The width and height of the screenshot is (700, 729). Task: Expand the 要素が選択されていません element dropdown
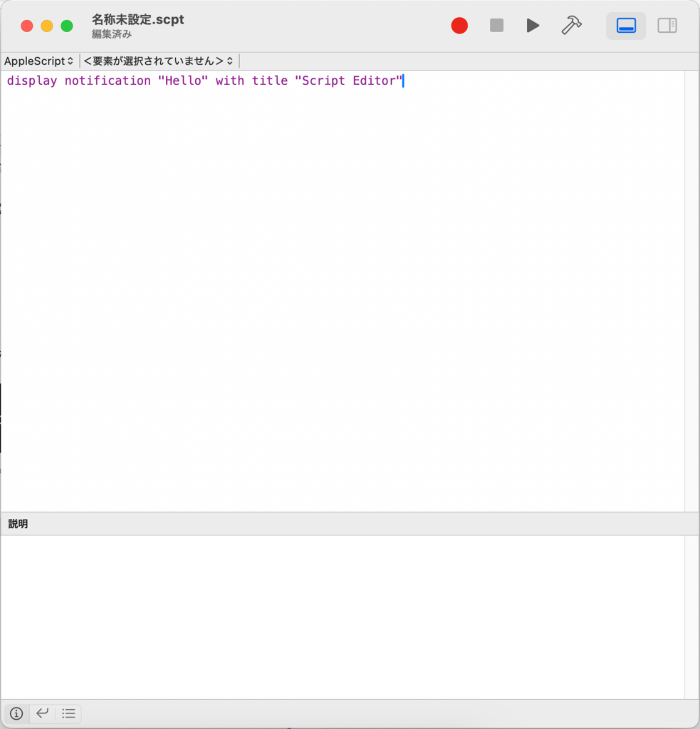158,61
